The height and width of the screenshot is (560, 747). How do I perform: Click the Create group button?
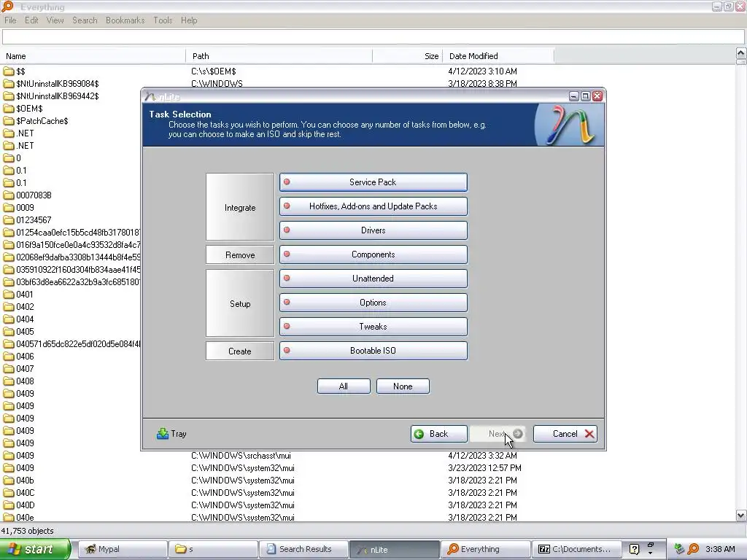pos(240,351)
